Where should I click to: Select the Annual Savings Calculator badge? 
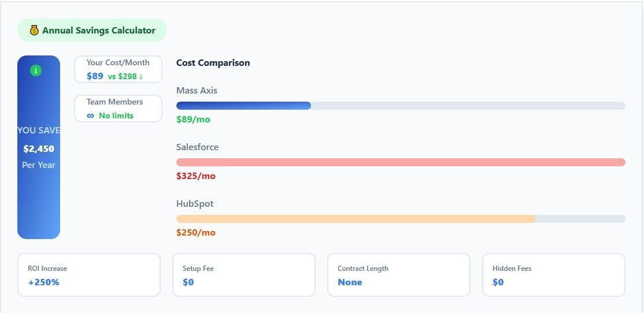(92, 30)
